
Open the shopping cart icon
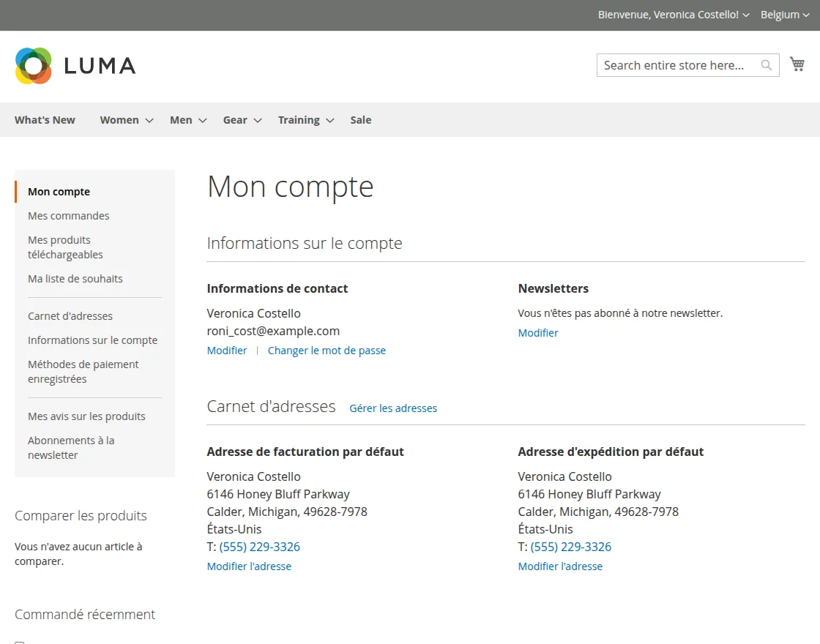click(797, 64)
